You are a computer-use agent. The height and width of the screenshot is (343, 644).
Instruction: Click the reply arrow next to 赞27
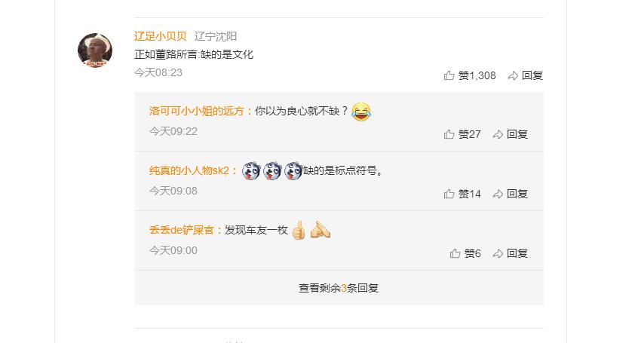point(498,134)
